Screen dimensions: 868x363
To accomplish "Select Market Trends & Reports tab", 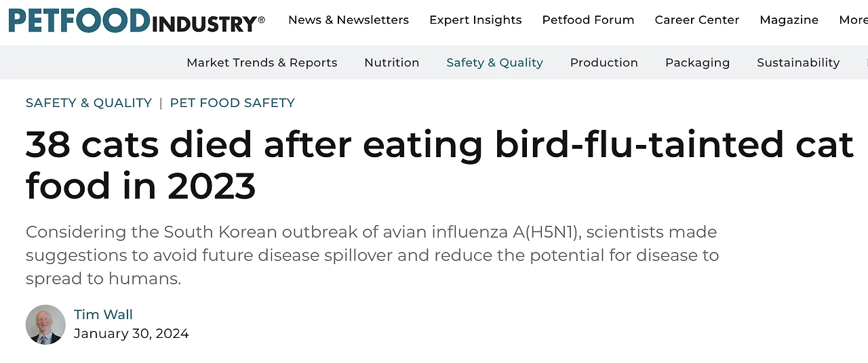I will [262, 62].
